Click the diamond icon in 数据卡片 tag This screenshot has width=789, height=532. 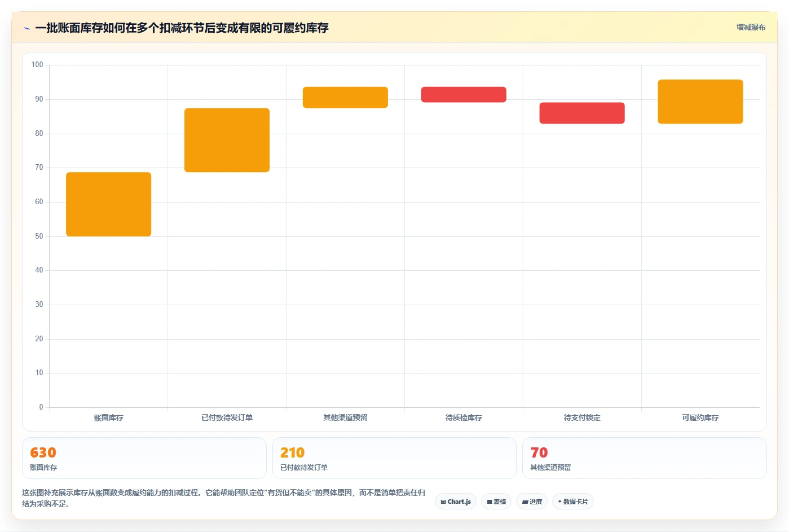pyautogui.click(x=559, y=502)
